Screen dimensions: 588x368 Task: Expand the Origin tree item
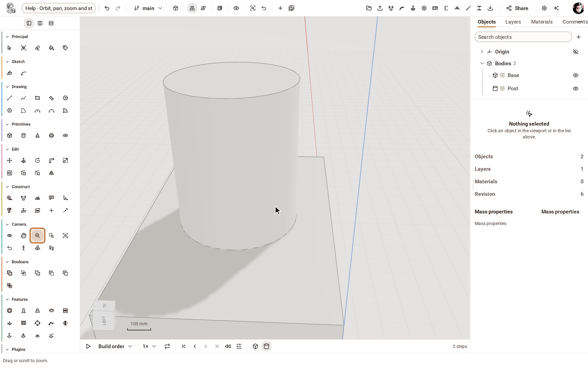(x=482, y=52)
